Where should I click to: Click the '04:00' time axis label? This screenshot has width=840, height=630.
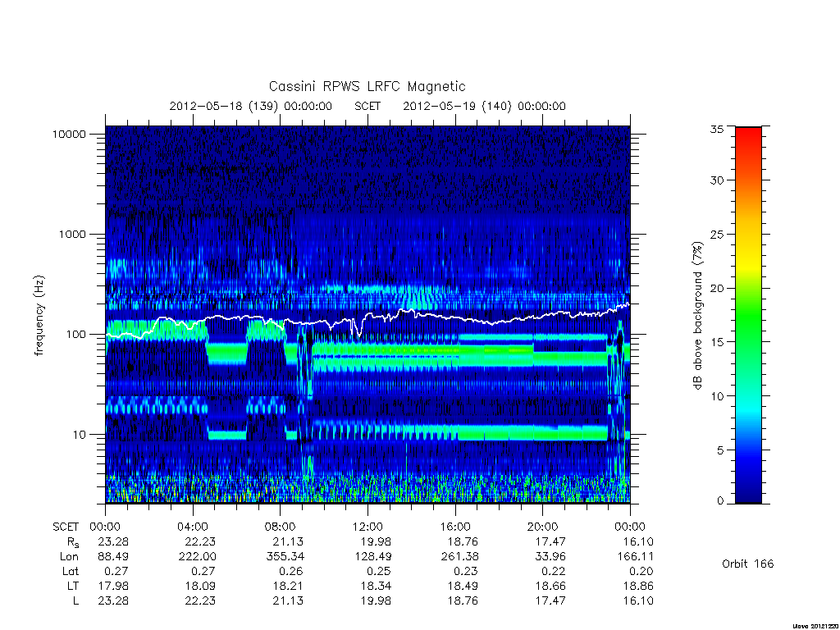click(192, 527)
